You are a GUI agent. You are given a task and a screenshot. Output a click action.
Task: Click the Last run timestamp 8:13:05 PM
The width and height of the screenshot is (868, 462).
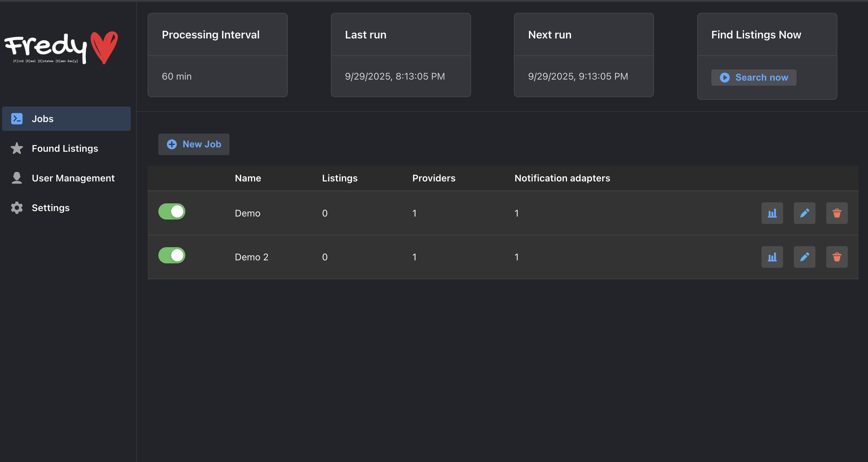point(395,76)
